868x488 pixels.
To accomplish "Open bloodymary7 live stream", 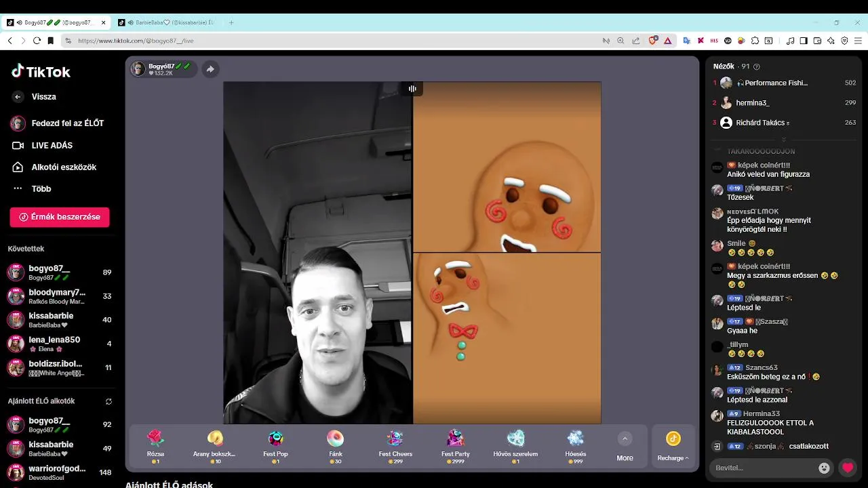I will pos(60,296).
